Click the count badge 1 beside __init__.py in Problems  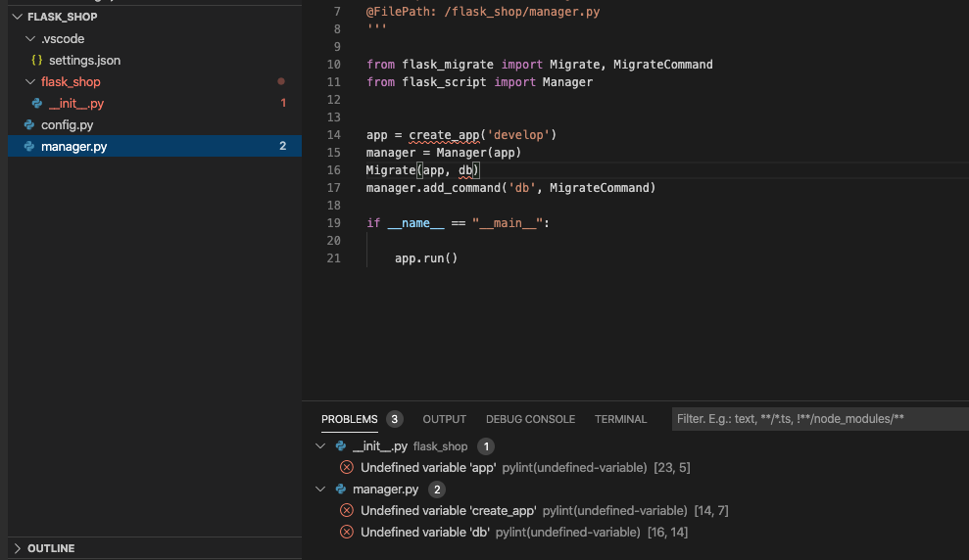point(486,445)
